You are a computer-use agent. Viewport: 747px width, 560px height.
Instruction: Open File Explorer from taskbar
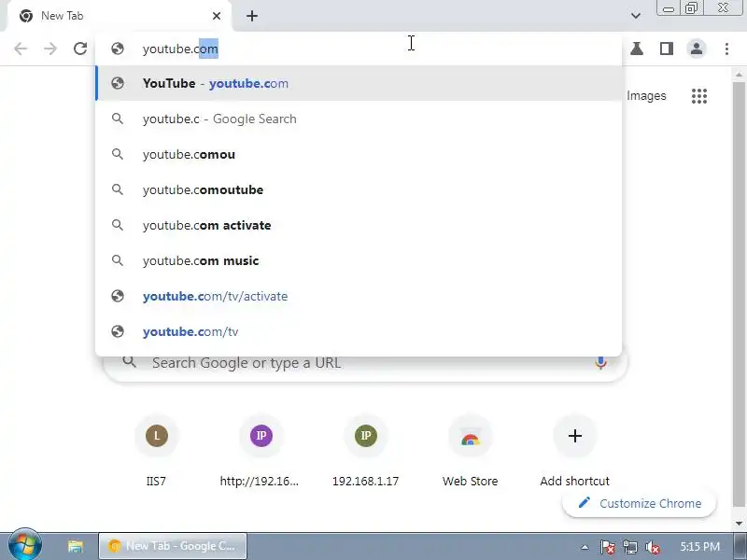point(75,546)
